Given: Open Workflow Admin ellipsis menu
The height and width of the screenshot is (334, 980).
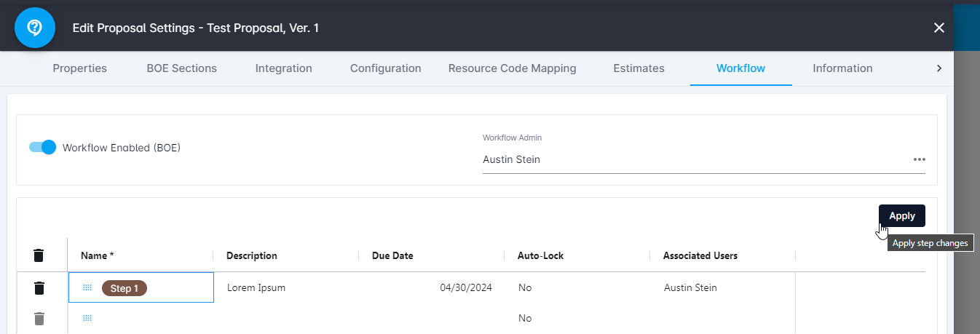Looking at the screenshot, I should click(x=919, y=159).
